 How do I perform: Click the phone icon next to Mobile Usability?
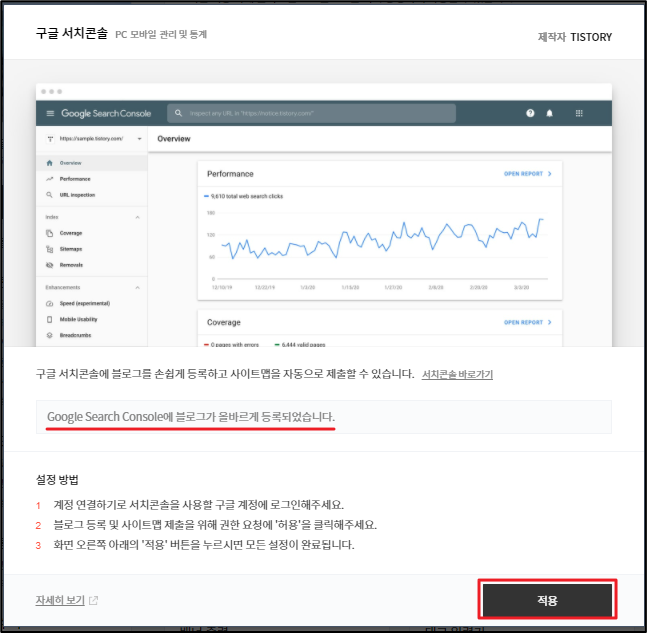(x=50, y=319)
